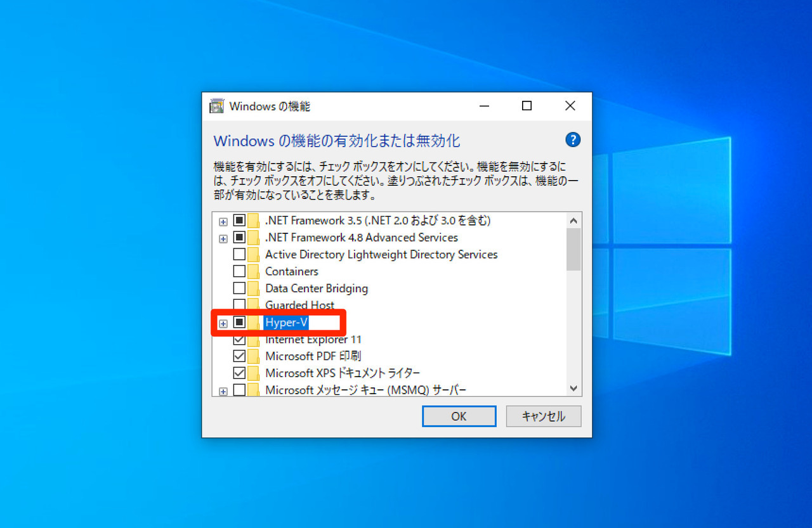Click the feature list scrollbar thumb

(x=573, y=249)
